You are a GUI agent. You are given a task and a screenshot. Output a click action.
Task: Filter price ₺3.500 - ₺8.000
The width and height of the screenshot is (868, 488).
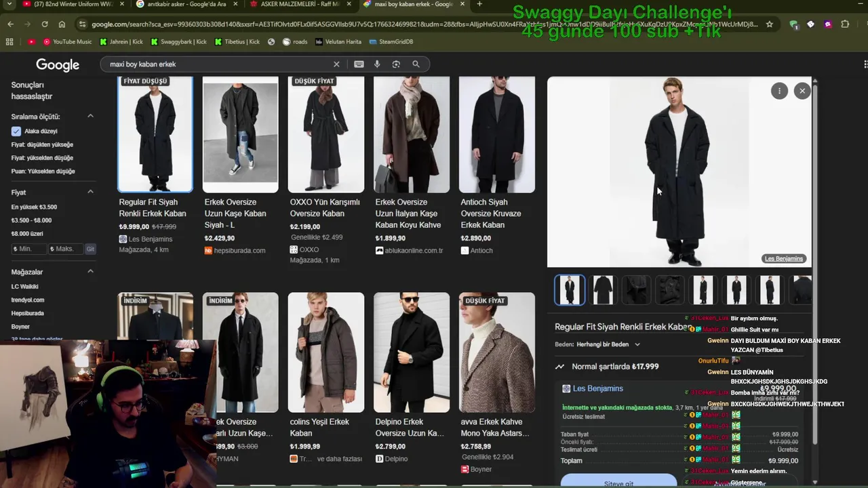click(31, 220)
